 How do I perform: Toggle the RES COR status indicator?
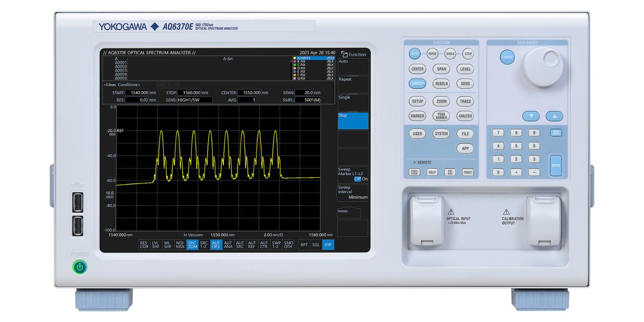tap(144, 245)
